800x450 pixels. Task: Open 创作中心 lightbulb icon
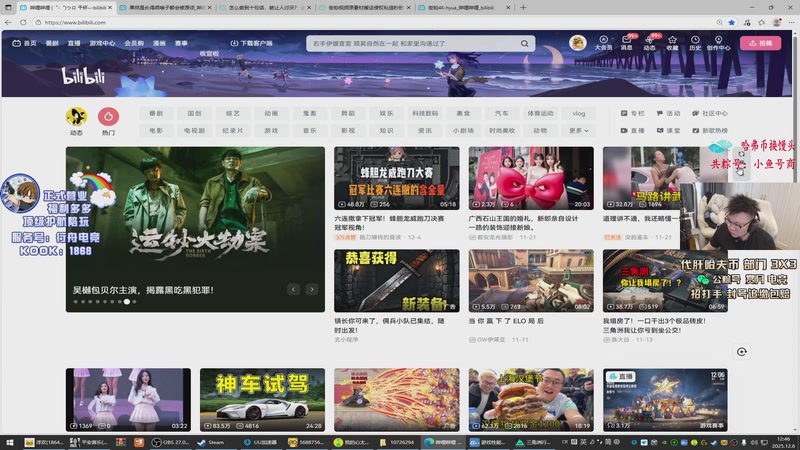point(718,43)
